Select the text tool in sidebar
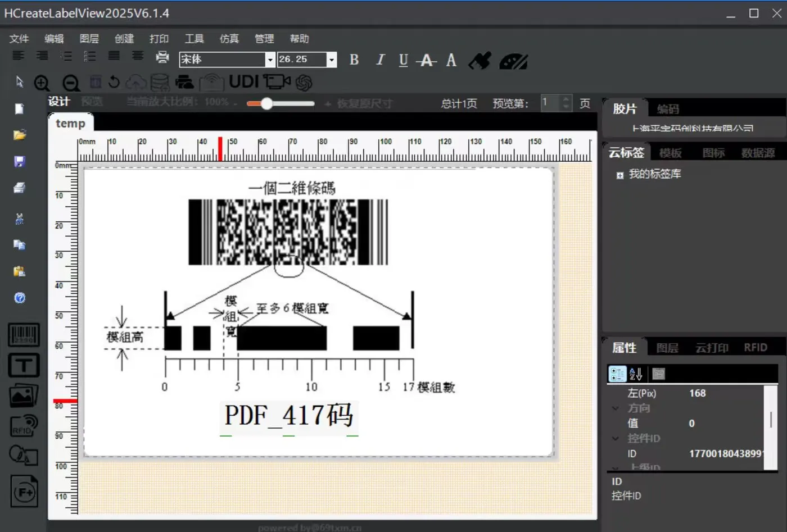This screenshot has width=787, height=532. coord(24,365)
